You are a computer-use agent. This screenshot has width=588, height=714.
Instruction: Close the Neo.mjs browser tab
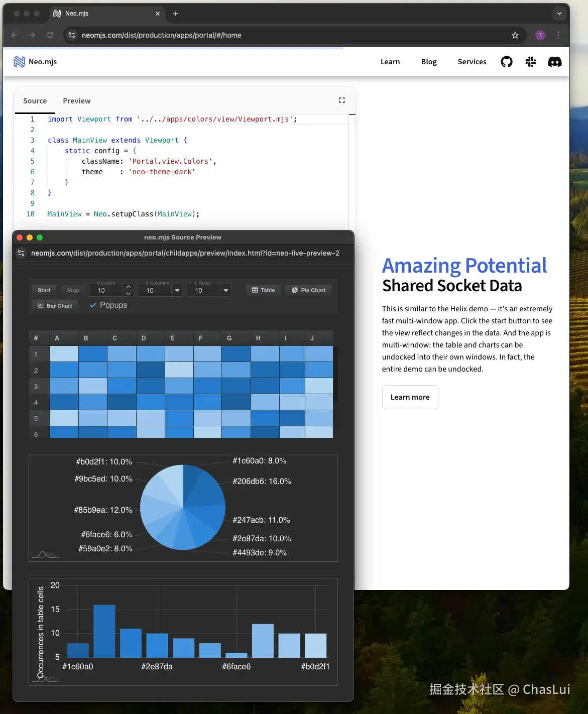coord(158,14)
